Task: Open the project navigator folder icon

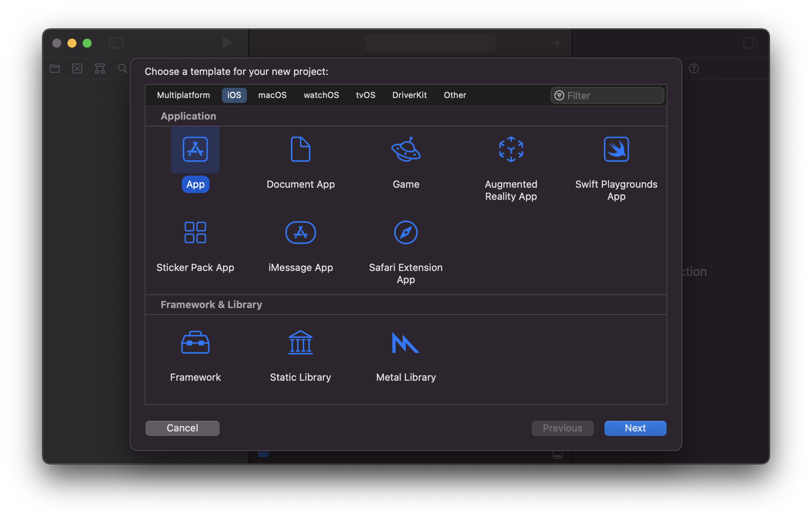Action: 55,69
